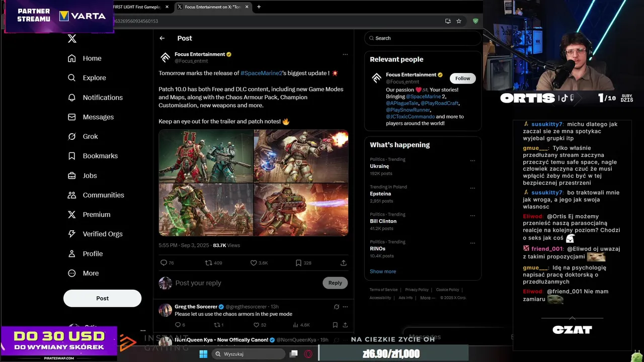
Task: Open the bottom-left green armor image
Action: click(x=206, y=209)
